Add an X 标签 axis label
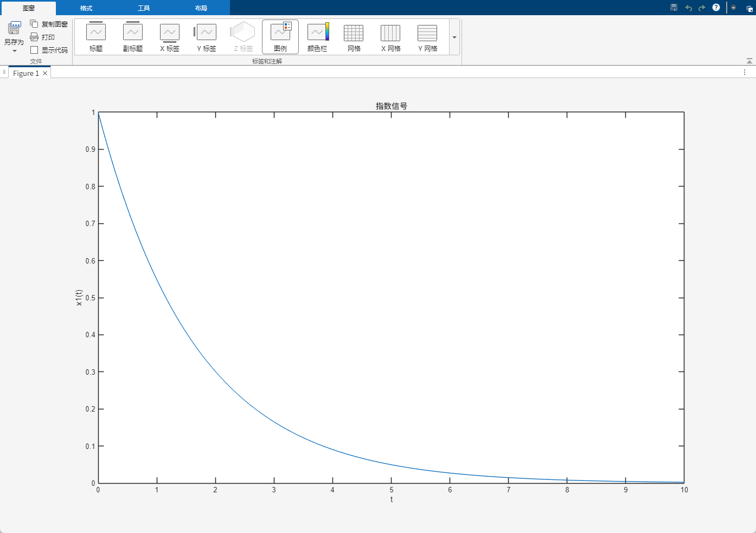 tap(170, 37)
